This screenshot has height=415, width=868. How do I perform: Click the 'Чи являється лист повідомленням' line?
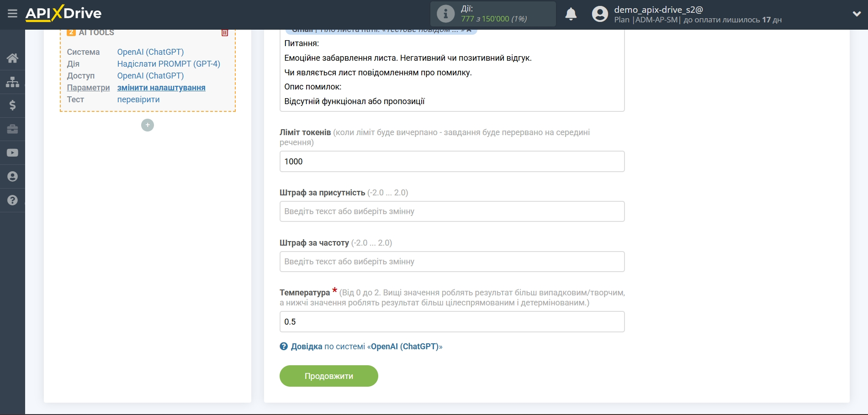(378, 73)
